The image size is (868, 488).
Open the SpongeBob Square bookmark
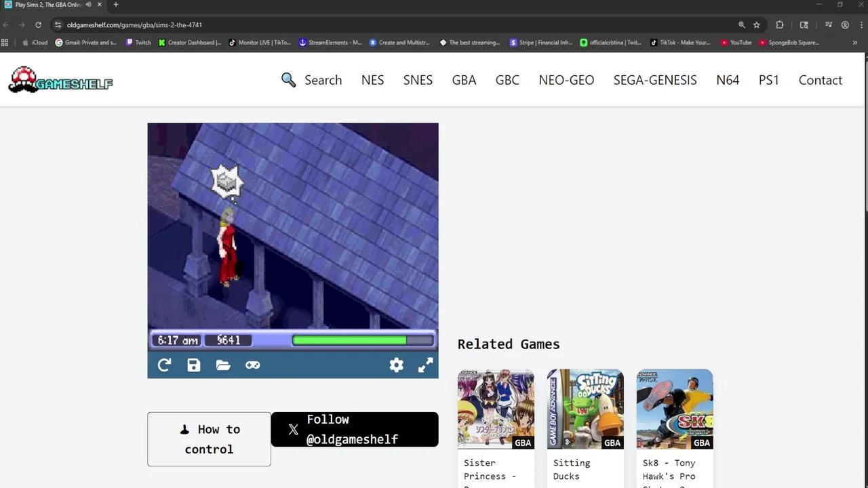[x=789, y=43]
